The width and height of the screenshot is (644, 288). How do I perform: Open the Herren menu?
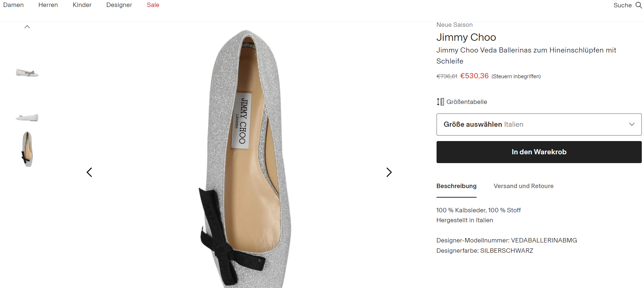[x=48, y=5]
